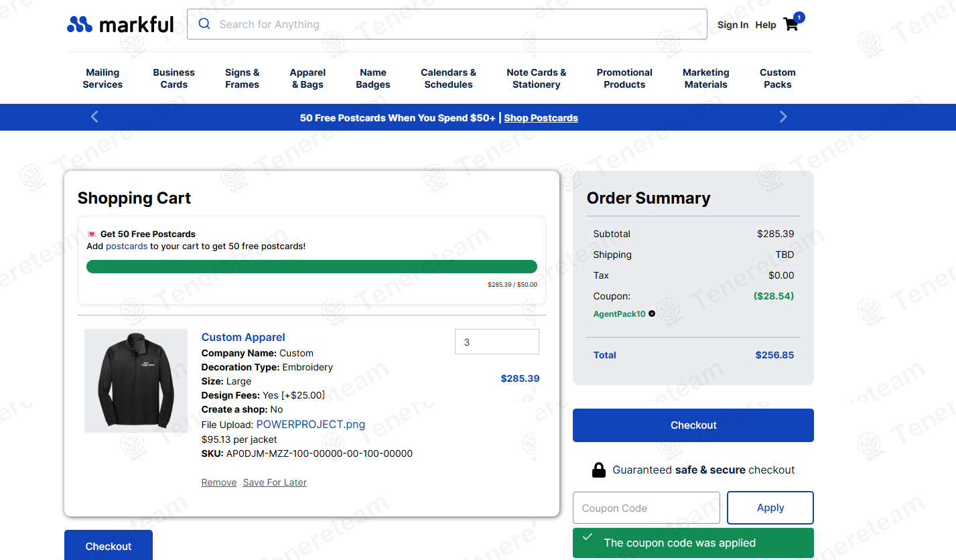
Task: Edit the jacket quantity field
Action: (497, 342)
